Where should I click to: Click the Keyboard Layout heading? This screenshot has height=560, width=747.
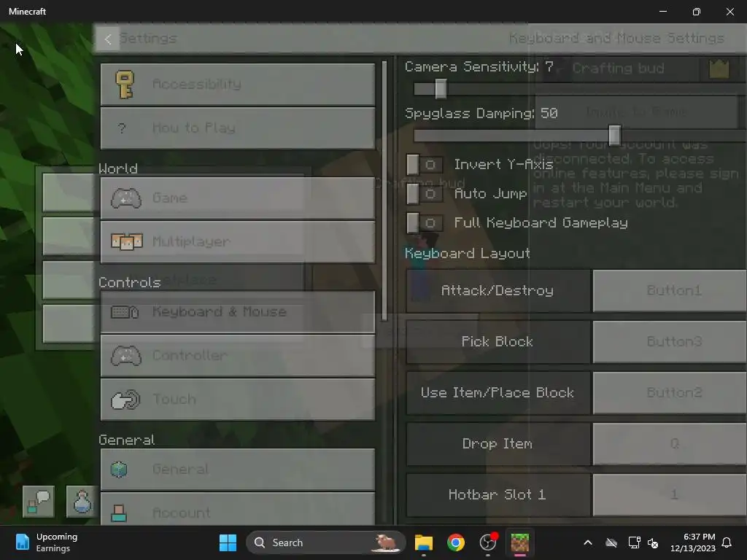468,253
